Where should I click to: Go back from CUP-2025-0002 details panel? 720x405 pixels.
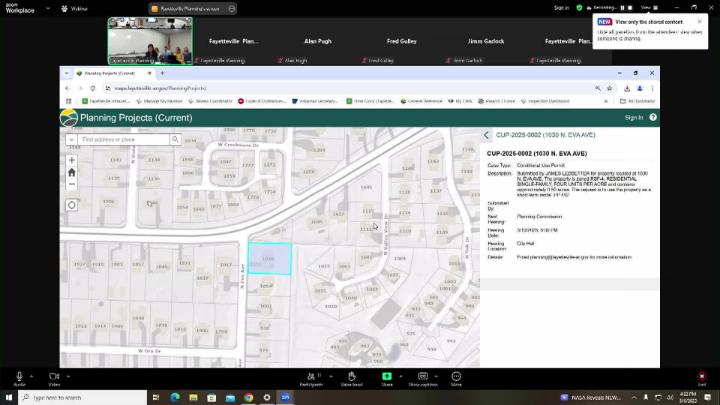click(486, 135)
